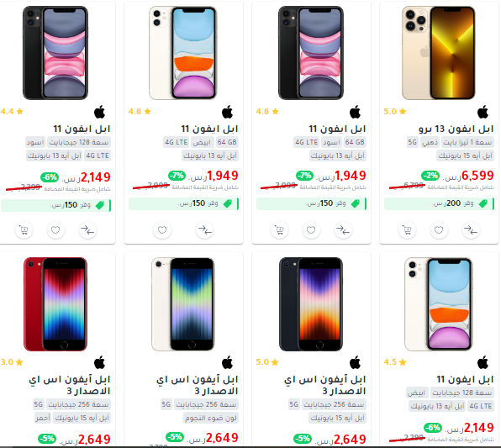This screenshot has width=501, height=448.
Task: Click the 200 SAR savings banner
Action: point(439,203)
